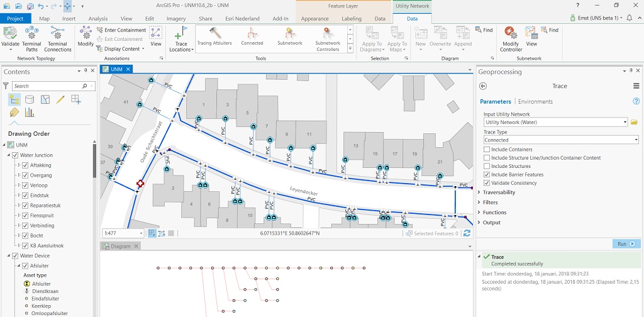This screenshot has width=644, height=317.
Task: Run the Tracing Afsluiters hammer tool
Action: click(x=214, y=36)
